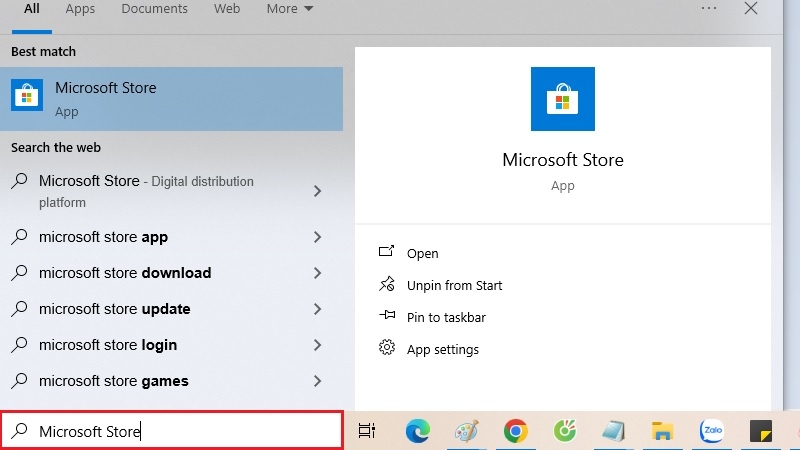Expand arrow beside 'microsoft store update'

(x=317, y=309)
